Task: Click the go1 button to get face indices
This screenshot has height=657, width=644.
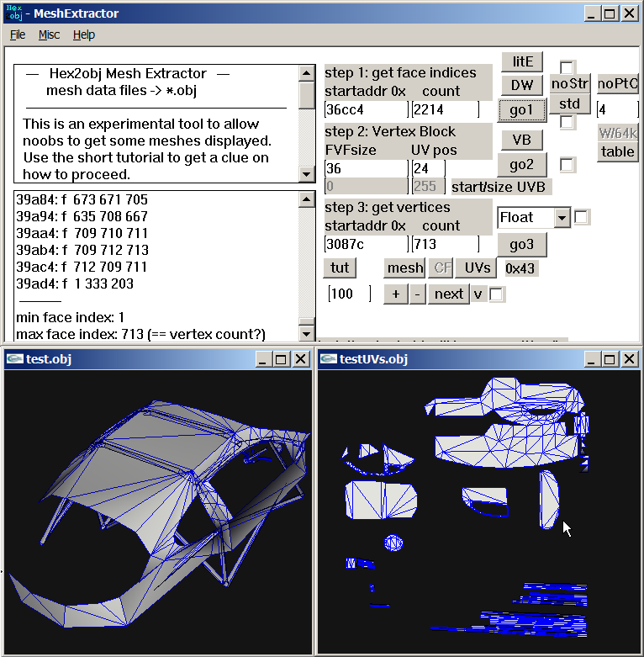Action: (522, 110)
